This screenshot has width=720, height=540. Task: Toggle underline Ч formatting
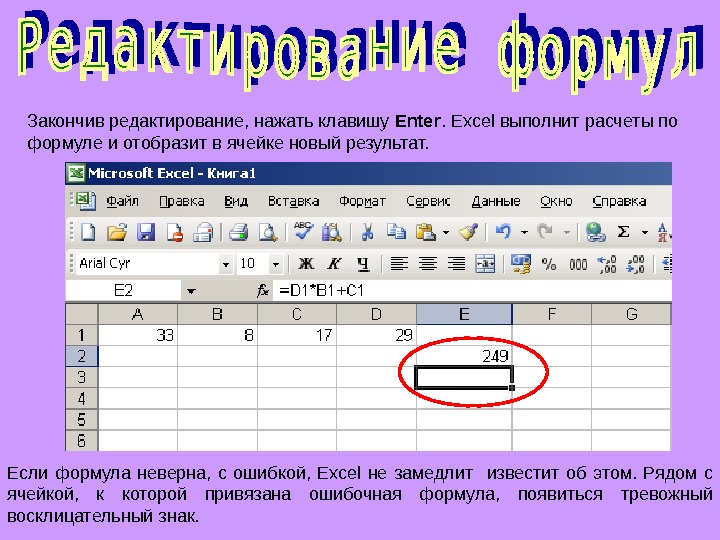point(363,264)
